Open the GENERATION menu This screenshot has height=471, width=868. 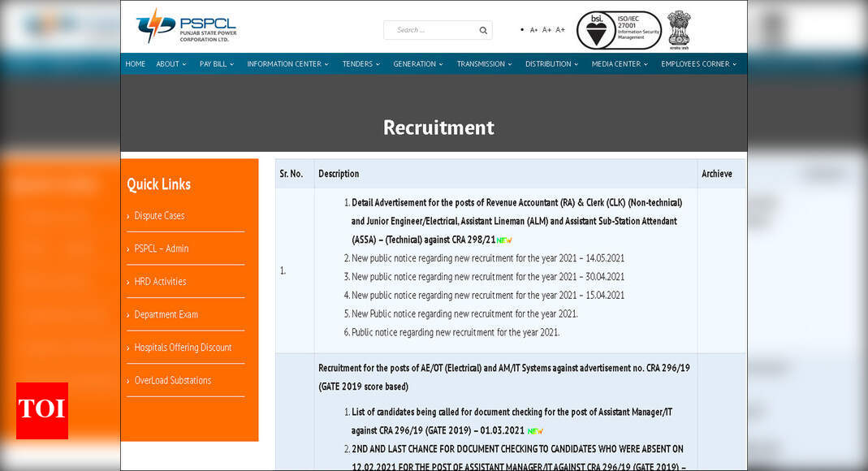click(417, 64)
